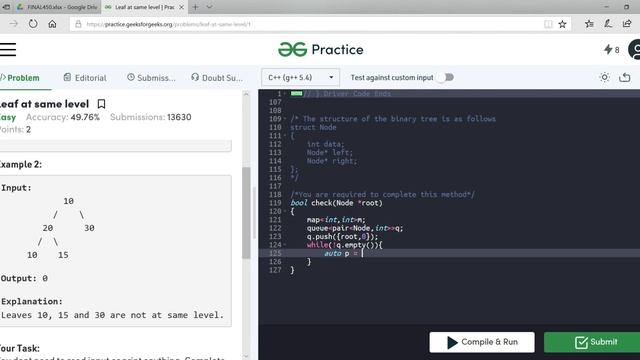Click the 'Example 2:' heading
The height and width of the screenshot is (360, 640).
(x=21, y=164)
